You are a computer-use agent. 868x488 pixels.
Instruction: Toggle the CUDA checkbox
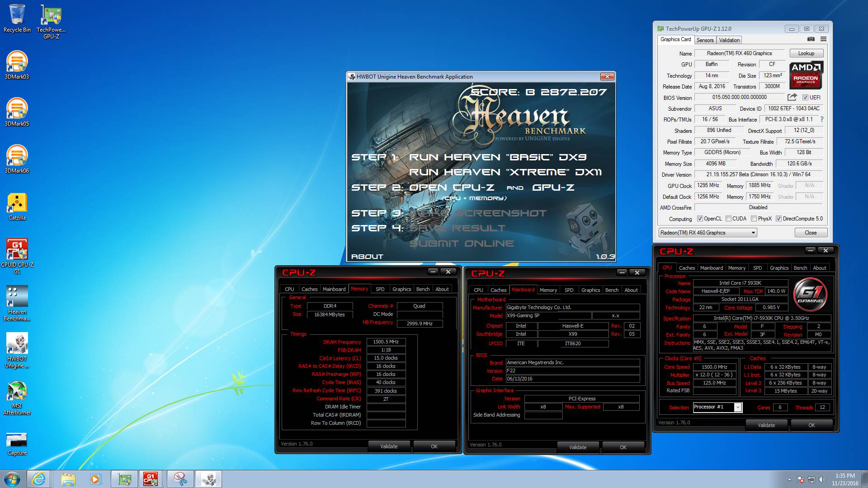(728, 219)
